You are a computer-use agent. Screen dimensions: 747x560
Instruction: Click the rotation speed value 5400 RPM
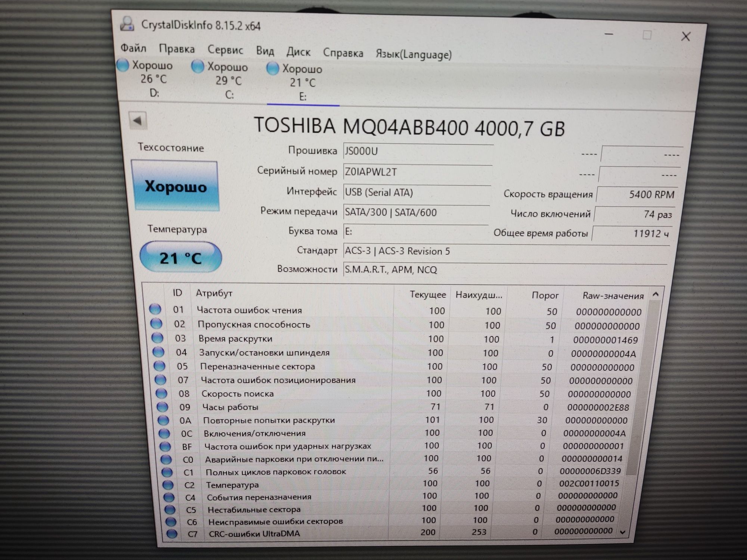coord(637,195)
